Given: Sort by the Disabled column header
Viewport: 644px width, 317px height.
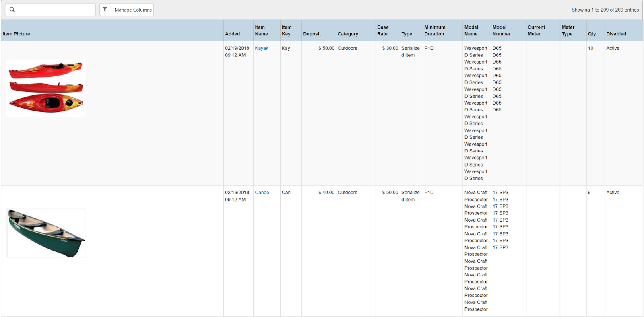Looking at the screenshot, I should [x=616, y=34].
